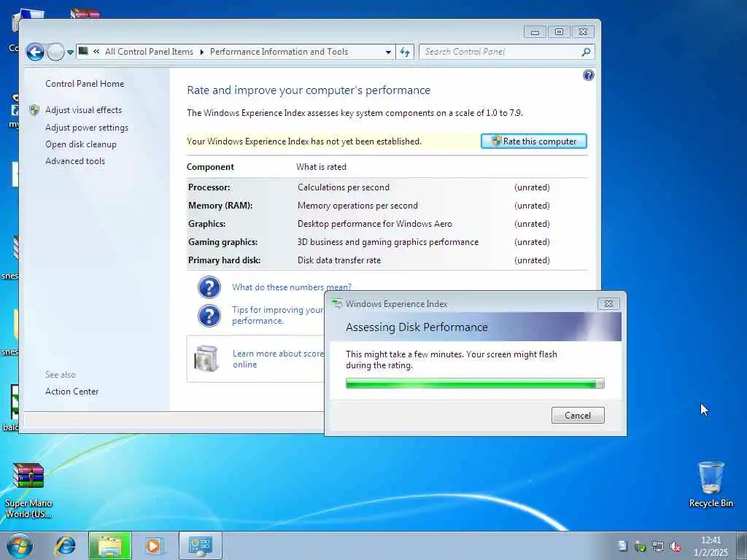Select the 'Memory (RAM):' row label
Screen dimensions: 747x560
tap(220, 206)
